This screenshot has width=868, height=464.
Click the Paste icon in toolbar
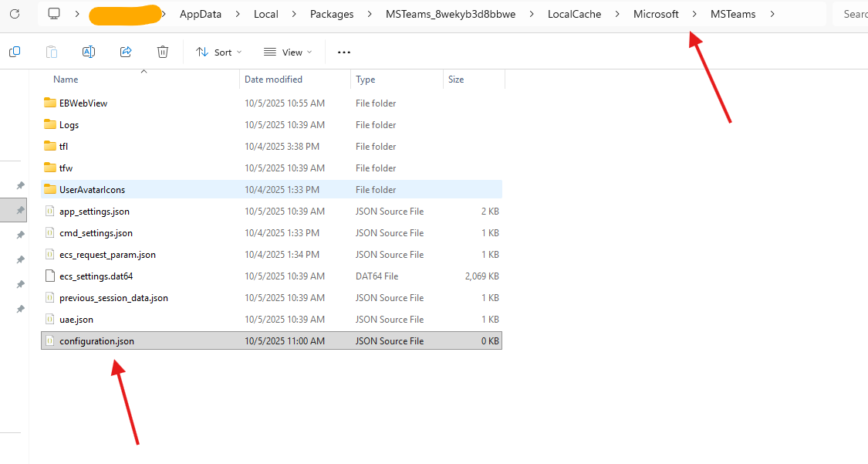52,52
